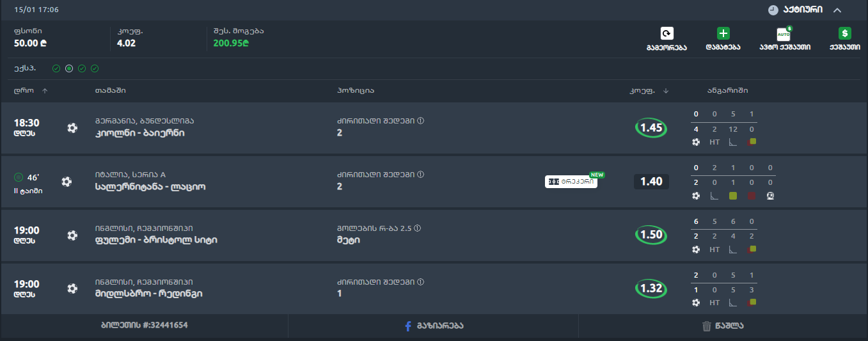Image resolution: width=868 pixels, height=341 pixels.
Task: Sort by time (დრო) column arrow
Action: pyautogui.click(x=45, y=91)
